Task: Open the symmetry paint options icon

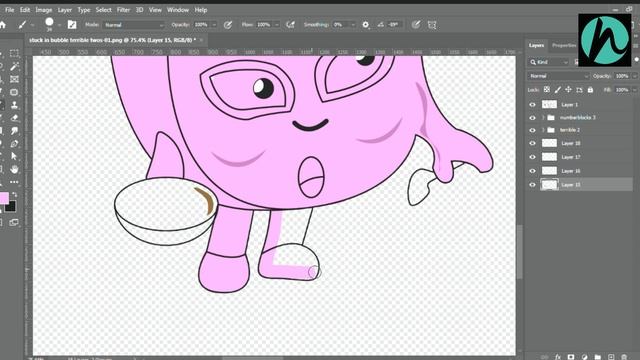Action: point(432,25)
